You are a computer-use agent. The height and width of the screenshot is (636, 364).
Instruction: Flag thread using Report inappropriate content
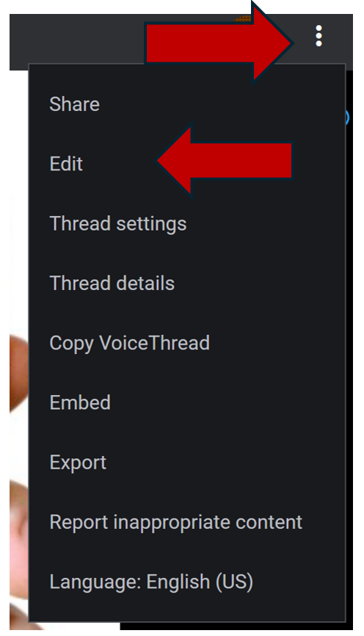point(187,521)
